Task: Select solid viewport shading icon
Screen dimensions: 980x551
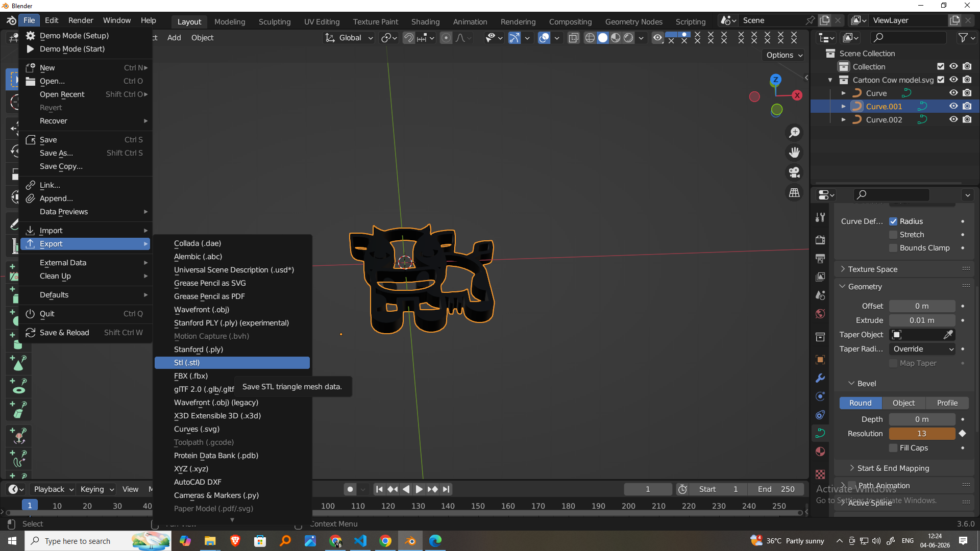Action: [x=603, y=38]
